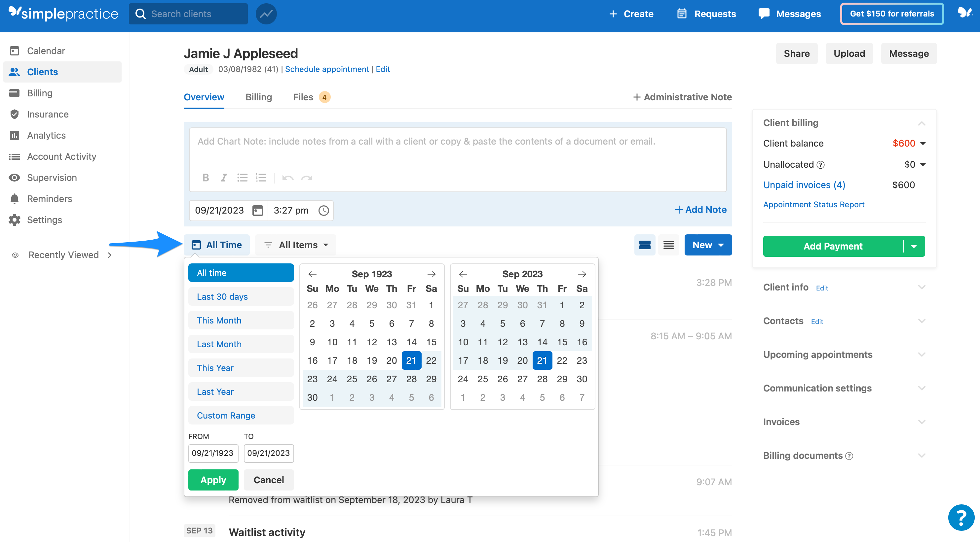Image resolution: width=980 pixels, height=542 pixels.
Task: Switch to the Billing tab
Action: click(259, 97)
